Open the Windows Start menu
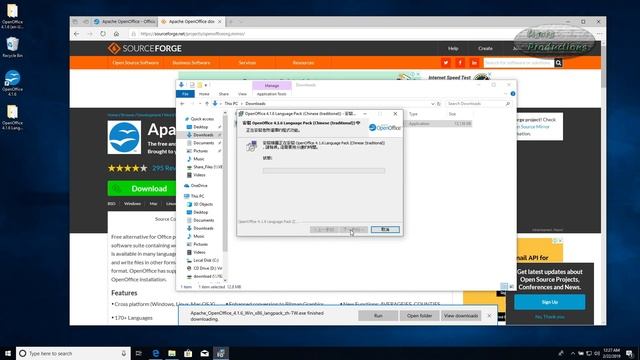The height and width of the screenshot is (360, 640). click(8, 353)
